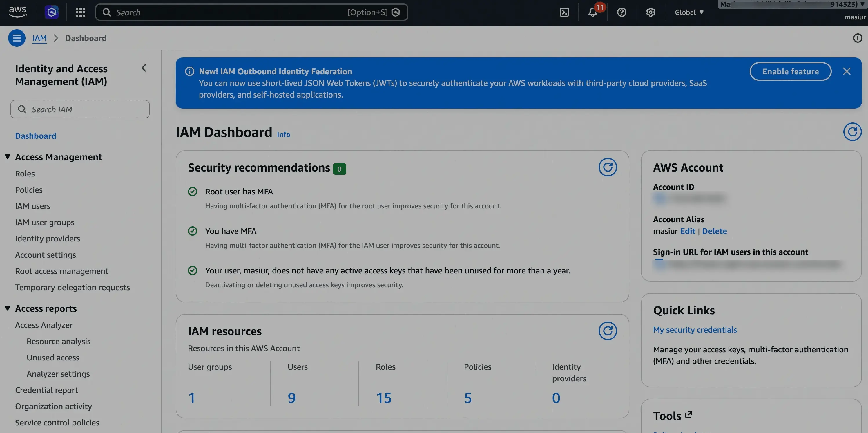Open Credential report
This screenshot has height=433, width=868.
(46, 390)
